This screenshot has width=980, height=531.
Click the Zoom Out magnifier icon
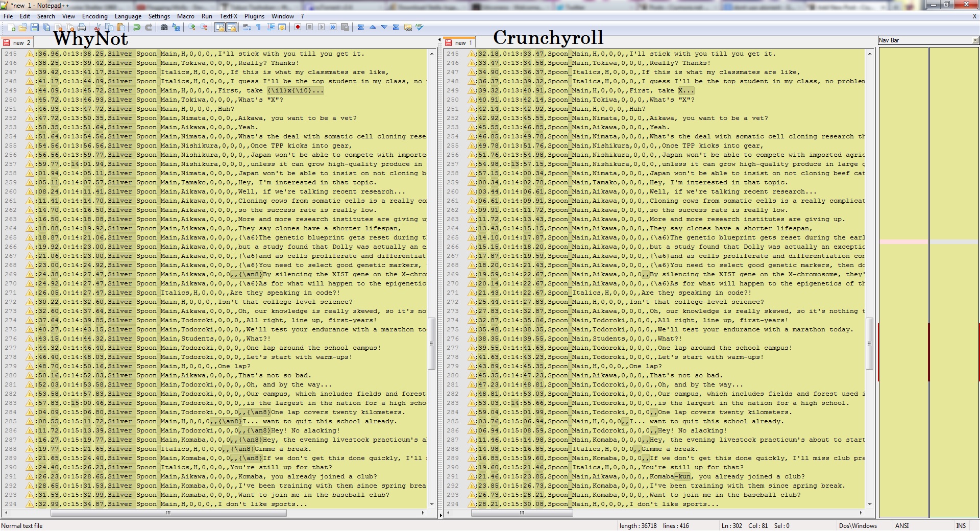[204, 27]
